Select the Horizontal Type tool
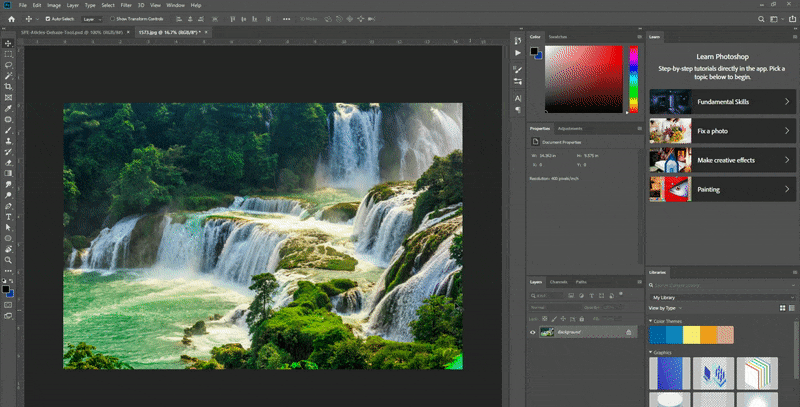 coord(8,216)
